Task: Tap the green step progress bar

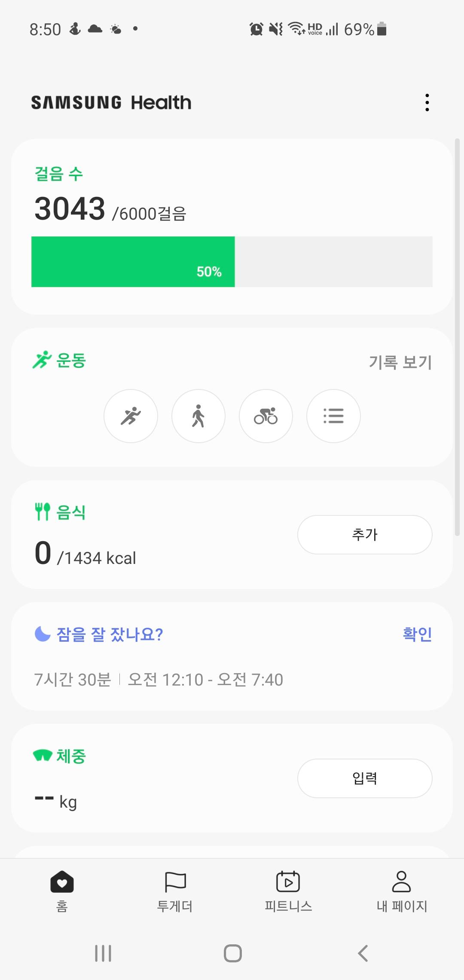Action: point(133,262)
